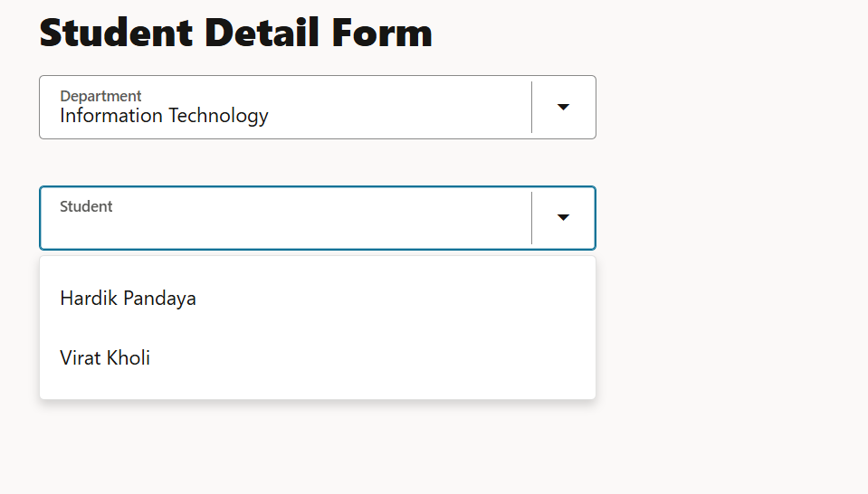868x494 pixels.
Task: Click the word Kholi in the list
Action: [128, 358]
